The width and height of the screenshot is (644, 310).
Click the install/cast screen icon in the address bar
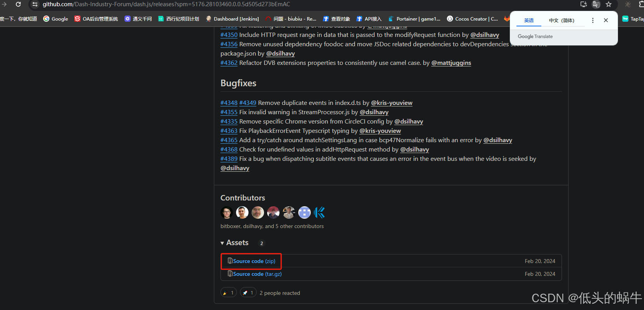[584, 4]
